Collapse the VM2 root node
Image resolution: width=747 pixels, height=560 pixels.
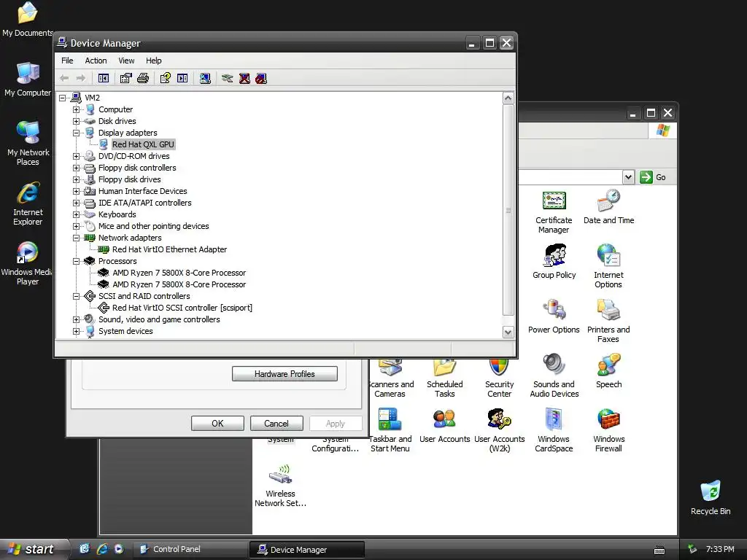[x=63, y=98]
